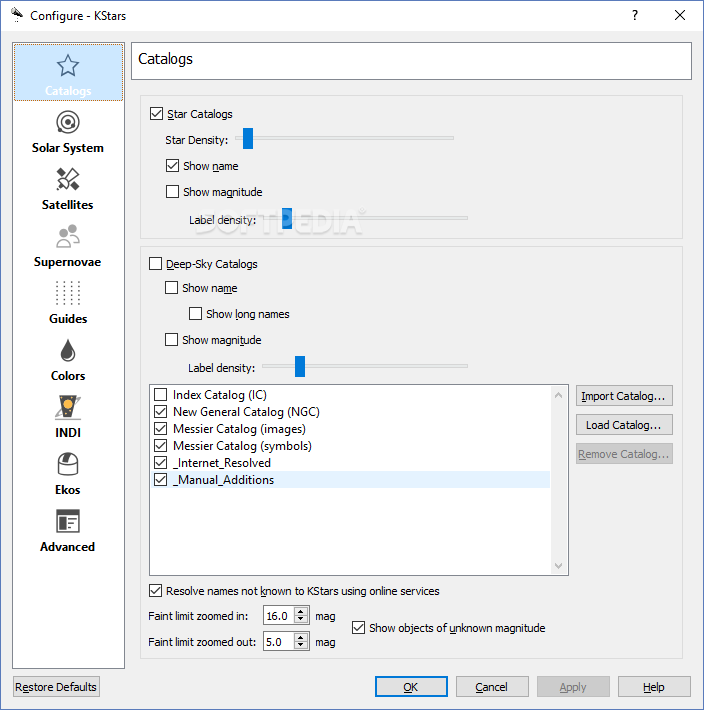The width and height of the screenshot is (704, 710).
Task: Open Guides dotted grid icon
Action: (68, 293)
